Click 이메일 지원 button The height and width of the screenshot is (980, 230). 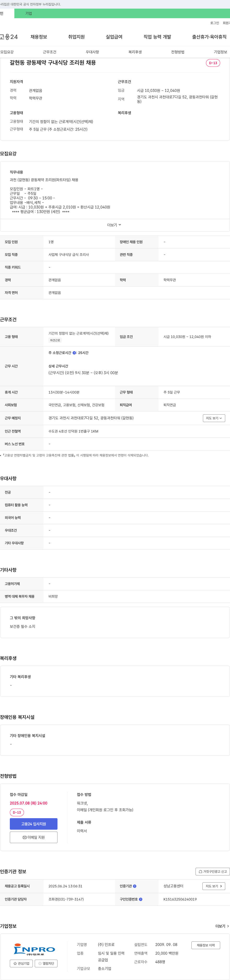(34, 837)
